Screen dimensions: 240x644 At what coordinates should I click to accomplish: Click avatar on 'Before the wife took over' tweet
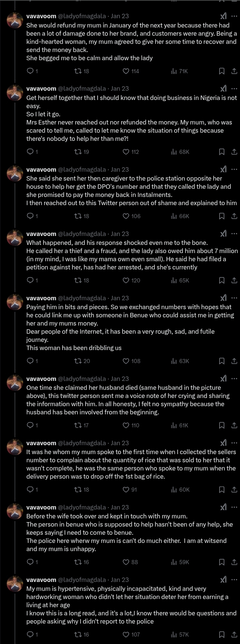(x=15, y=511)
